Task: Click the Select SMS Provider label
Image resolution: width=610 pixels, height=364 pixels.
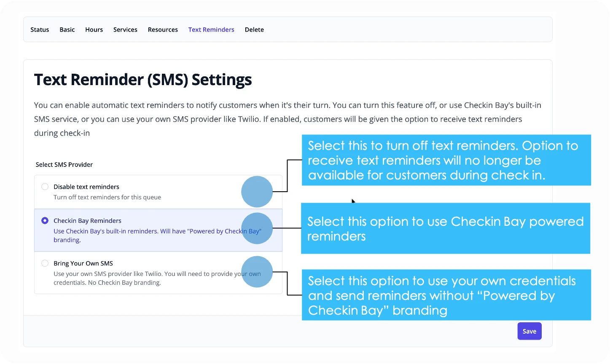Action: coord(64,164)
